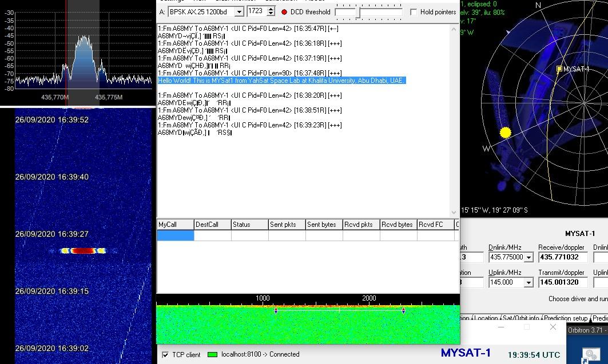
Task: Click the Sent pkts column header
Action: [x=287, y=225]
